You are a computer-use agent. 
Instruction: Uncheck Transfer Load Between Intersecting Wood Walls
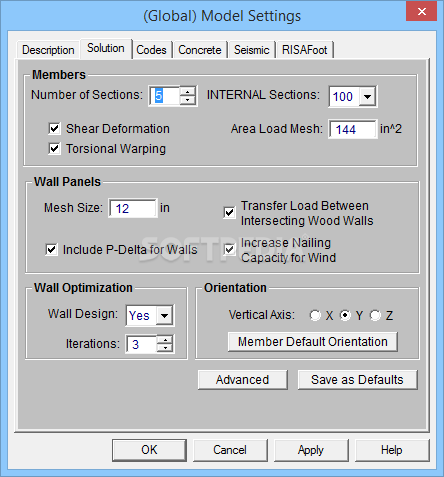[x=229, y=213]
